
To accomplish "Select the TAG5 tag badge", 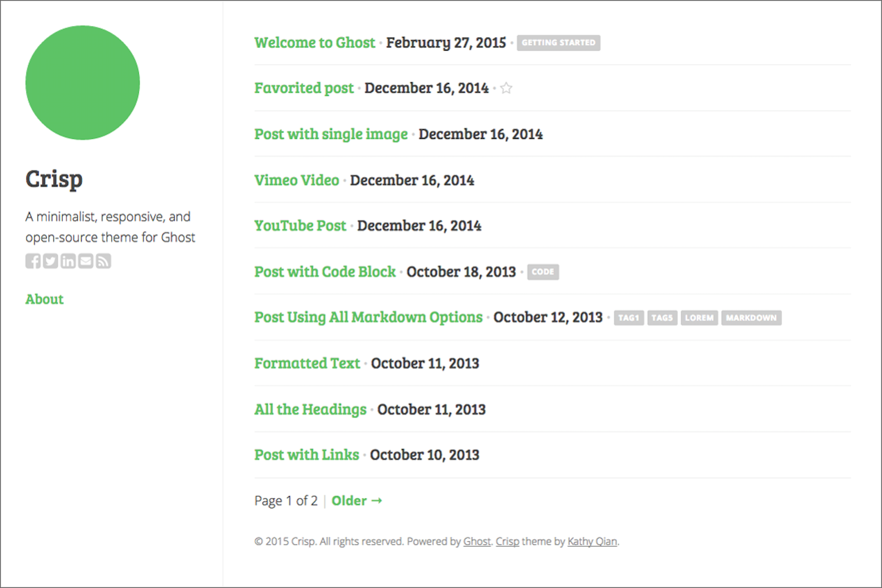I will [x=662, y=318].
